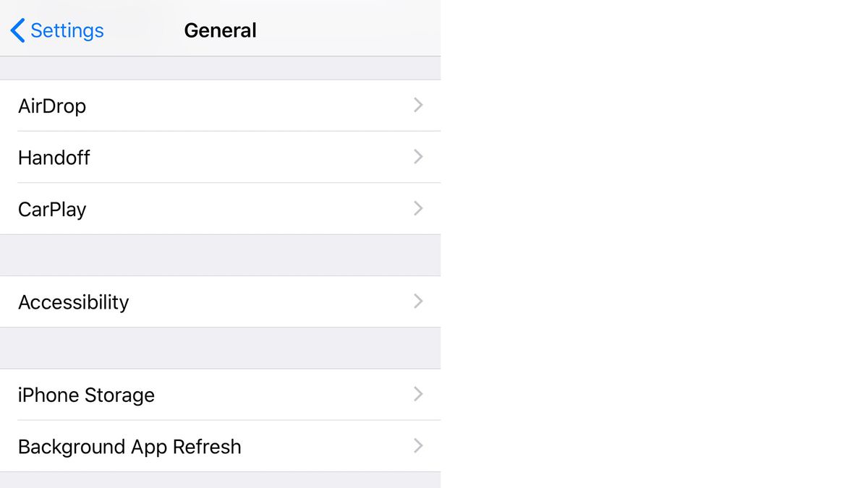Open the CarPlay settings row
The width and height of the screenshot is (868, 488).
tap(217, 209)
